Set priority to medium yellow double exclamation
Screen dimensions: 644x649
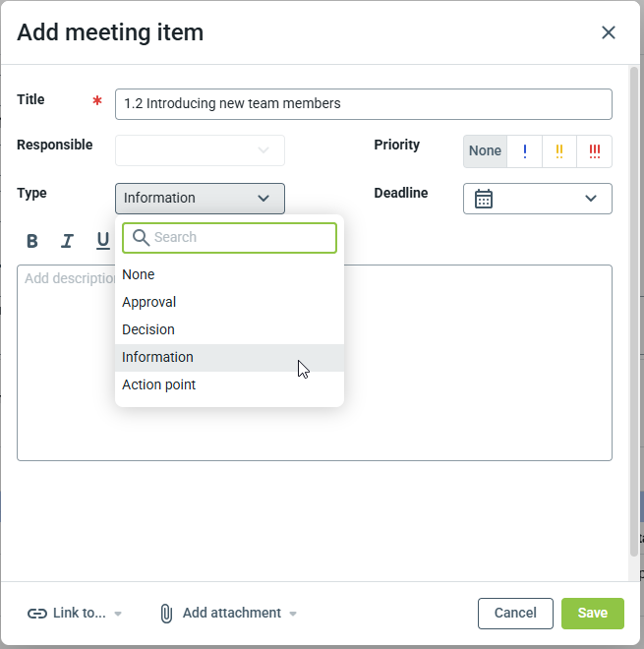point(559,151)
